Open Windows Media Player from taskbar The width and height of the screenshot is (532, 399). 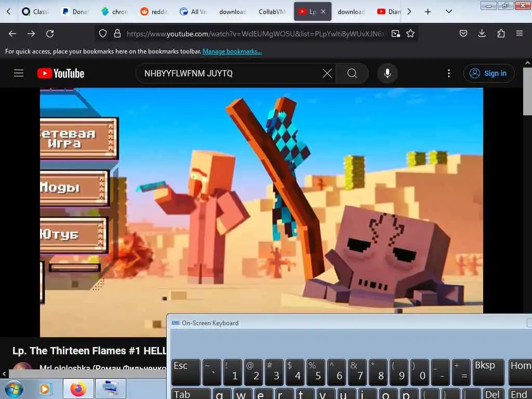click(45, 389)
